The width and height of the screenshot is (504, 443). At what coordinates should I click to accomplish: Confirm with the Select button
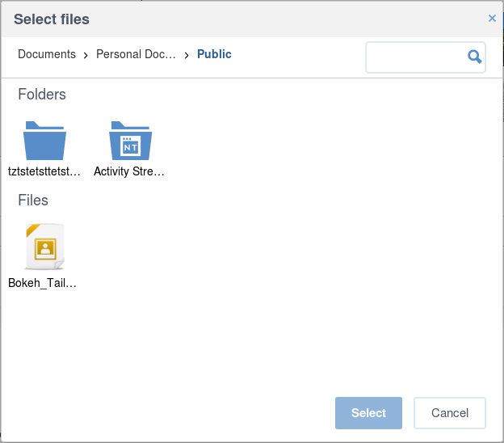pyautogui.click(x=368, y=413)
